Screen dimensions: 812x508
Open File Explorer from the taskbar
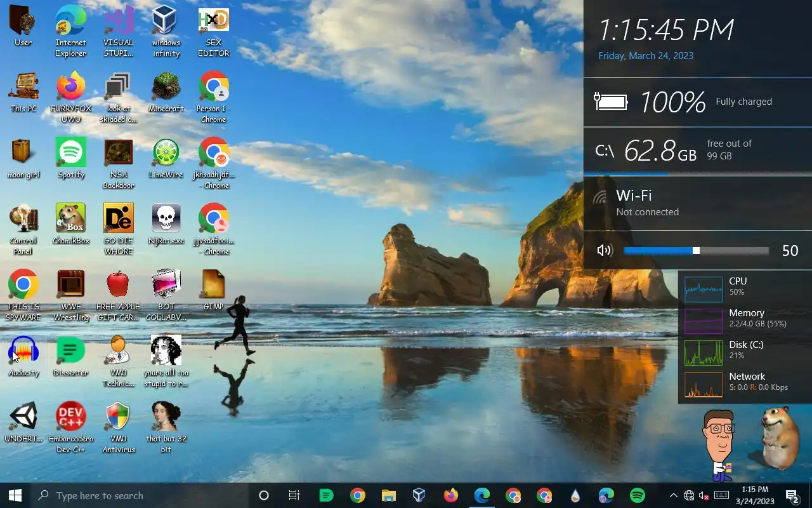(x=388, y=495)
